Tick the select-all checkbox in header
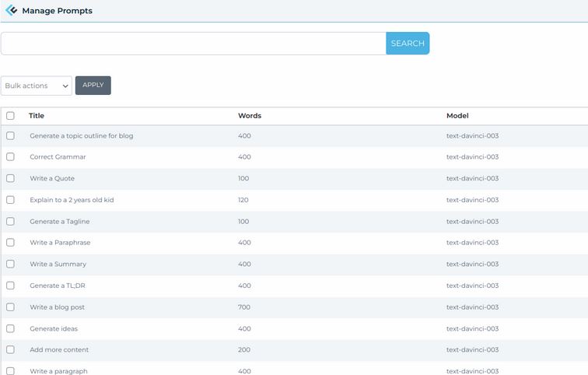 pyautogui.click(x=10, y=116)
